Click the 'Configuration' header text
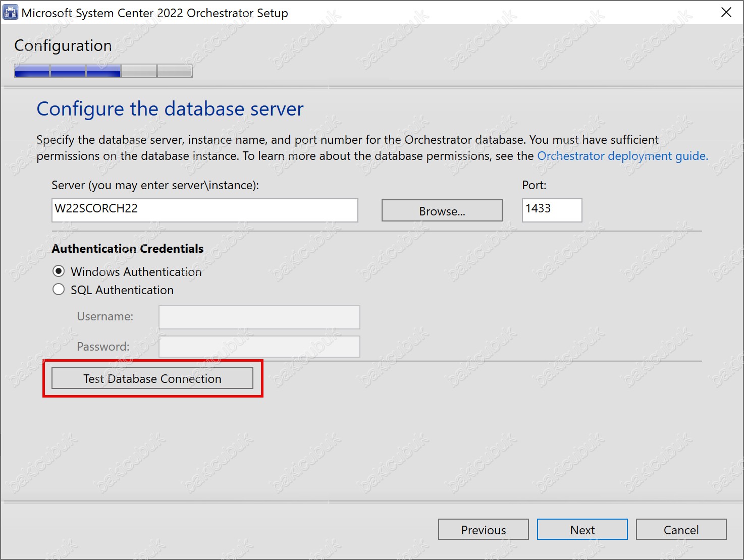Image resolution: width=744 pixels, height=560 pixels. tap(63, 46)
